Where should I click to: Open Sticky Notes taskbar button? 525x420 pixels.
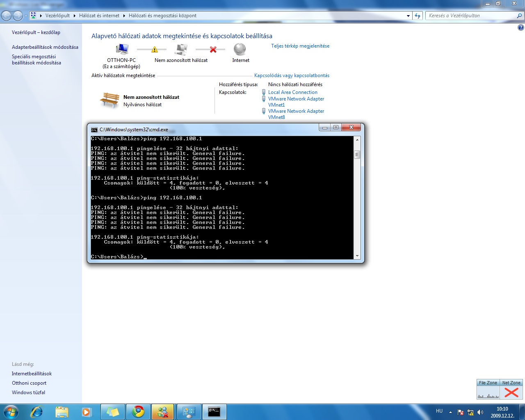pos(112,412)
